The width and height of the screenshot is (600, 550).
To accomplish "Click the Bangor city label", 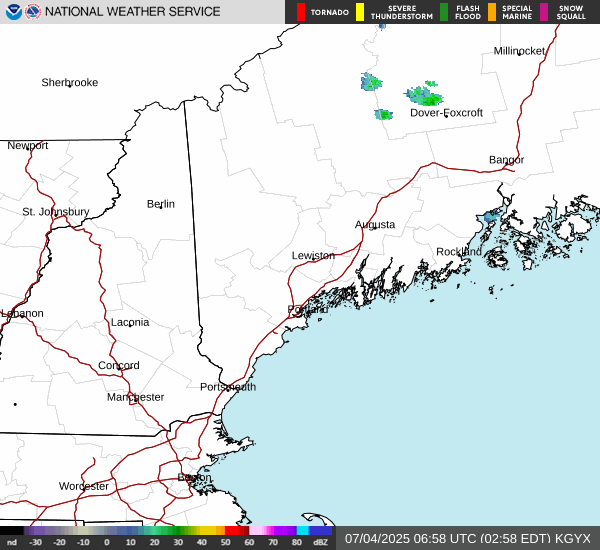I will pos(506,160).
